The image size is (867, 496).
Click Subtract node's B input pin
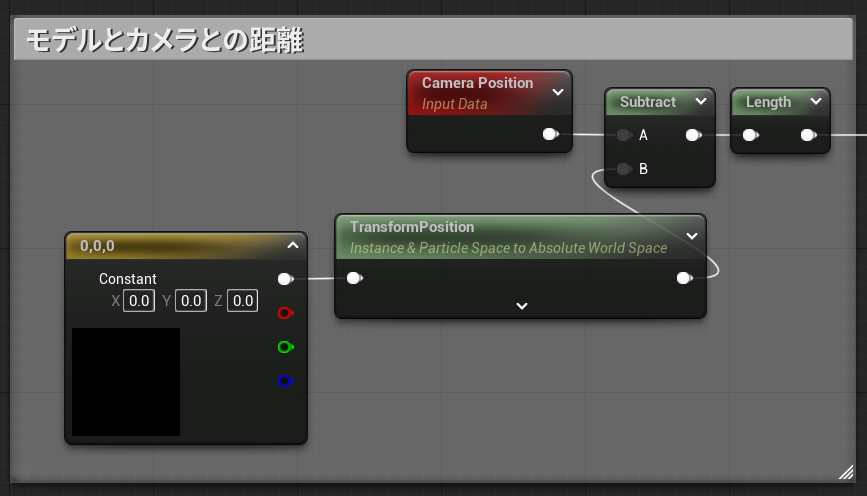[624, 169]
